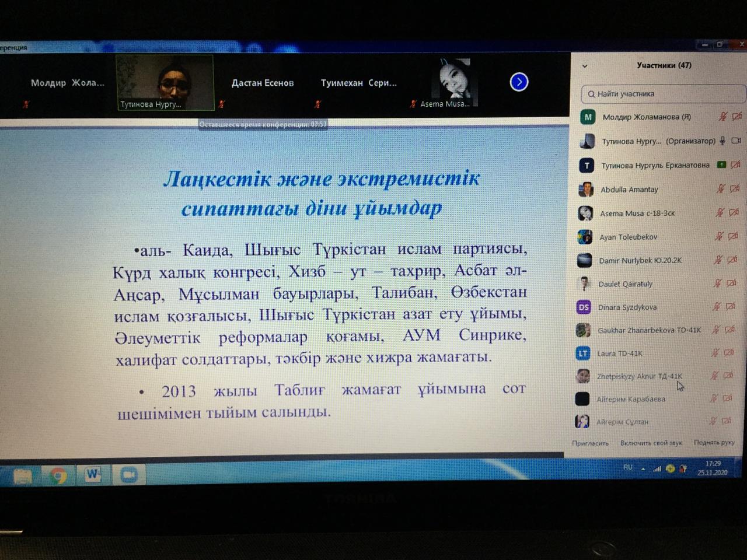Show hidden tray icons in system tray

[x=643, y=469]
